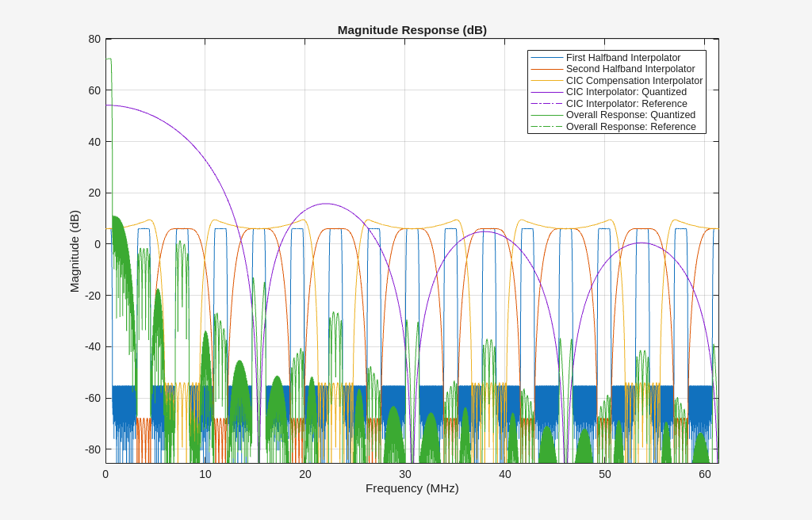The image size is (812, 520).
Task: Select Overall Response: Reference in legend
Action: 630,127
